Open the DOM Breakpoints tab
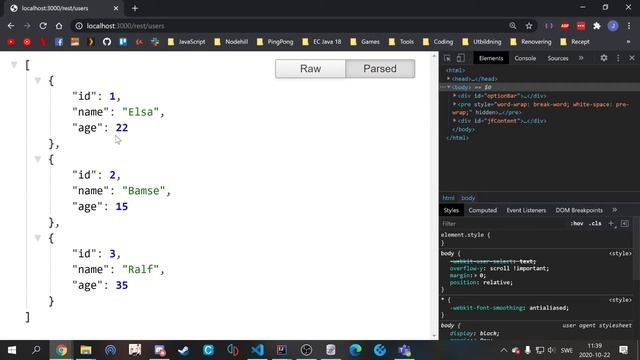The image size is (640, 360). pos(579,210)
